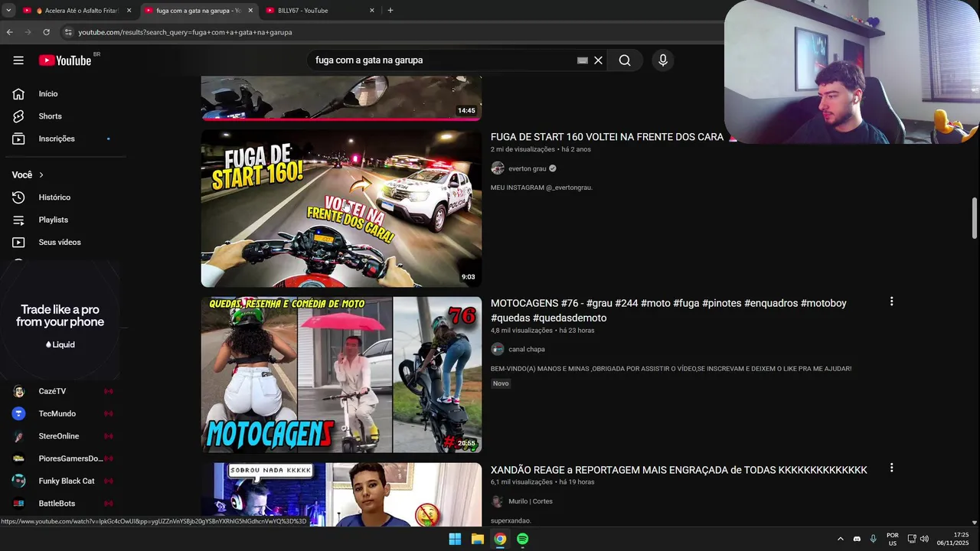Image resolution: width=980 pixels, height=551 pixels.
Task: Open XANDÃO REAGE a REPORTAGEM video title
Action: (x=678, y=470)
